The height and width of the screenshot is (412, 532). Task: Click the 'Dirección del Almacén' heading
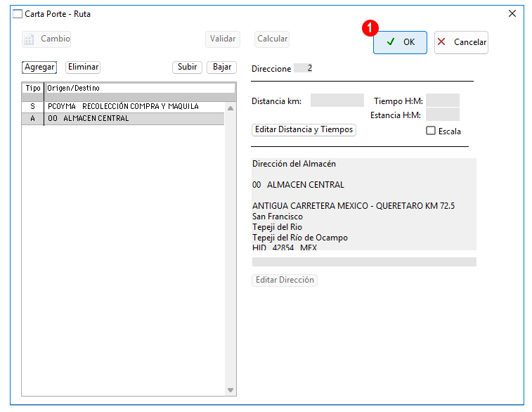(294, 164)
